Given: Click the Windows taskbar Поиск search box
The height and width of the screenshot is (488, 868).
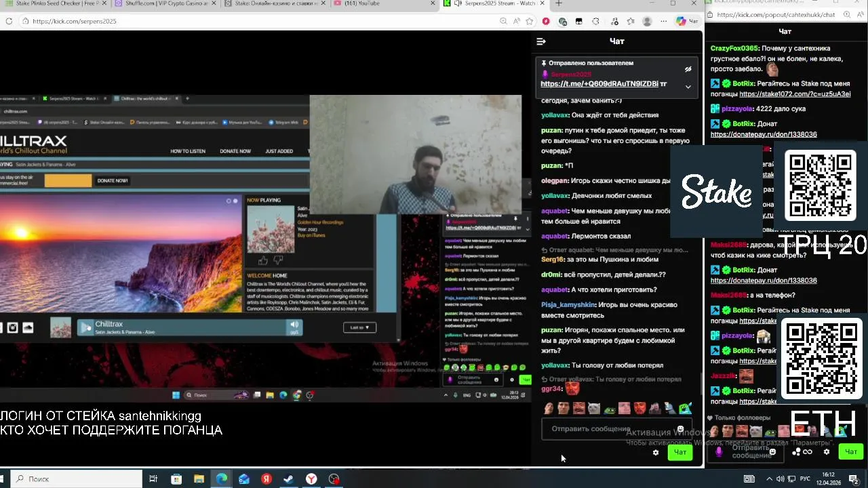Looking at the screenshot, I should click(76, 479).
